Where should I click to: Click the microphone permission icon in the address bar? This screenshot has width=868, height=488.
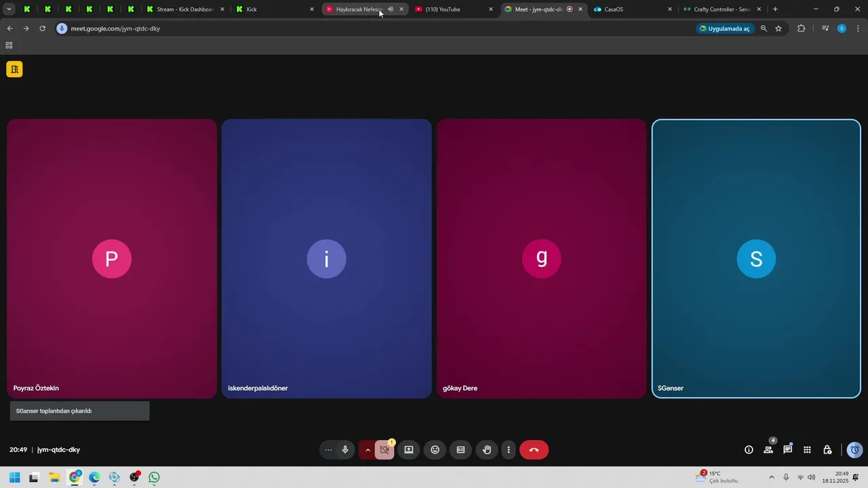62,28
